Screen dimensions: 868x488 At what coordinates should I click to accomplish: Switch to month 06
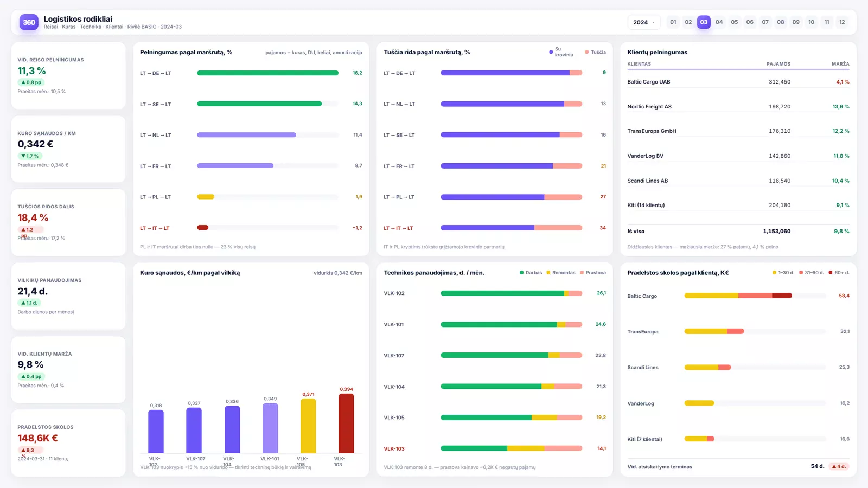[x=750, y=22]
